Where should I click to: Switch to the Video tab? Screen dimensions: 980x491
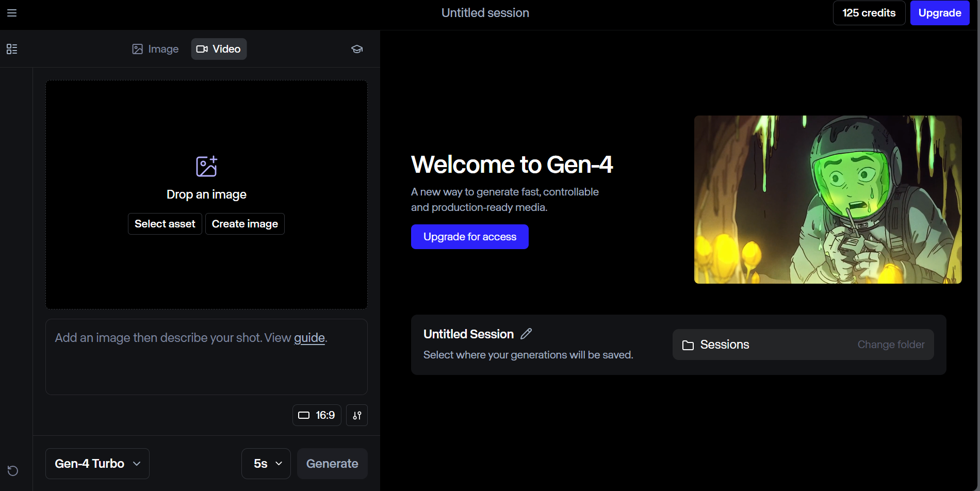coord(219,49)
